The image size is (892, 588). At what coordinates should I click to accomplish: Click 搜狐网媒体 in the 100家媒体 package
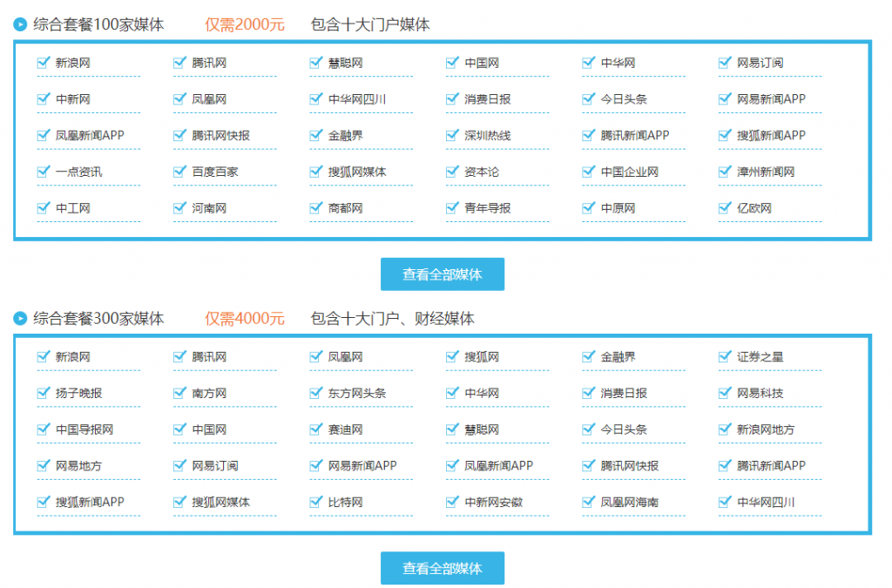tap(357, 172)
